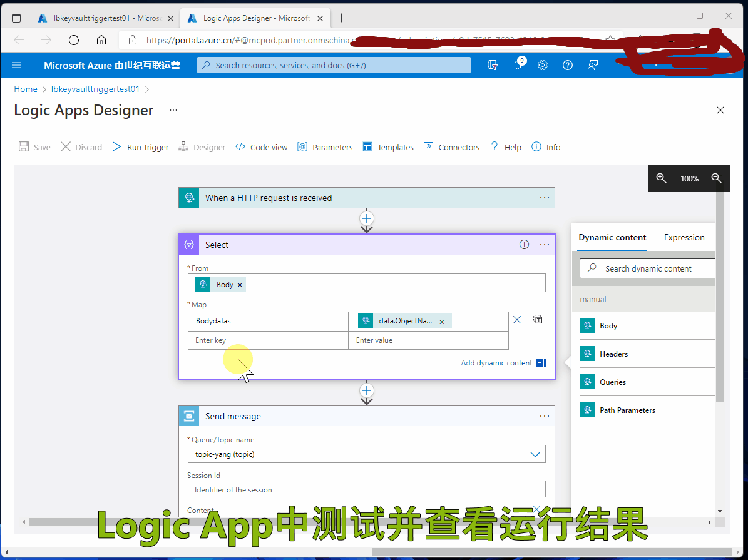Switch to the Expression tab
The image size is (748, 560).
point(684,237)
